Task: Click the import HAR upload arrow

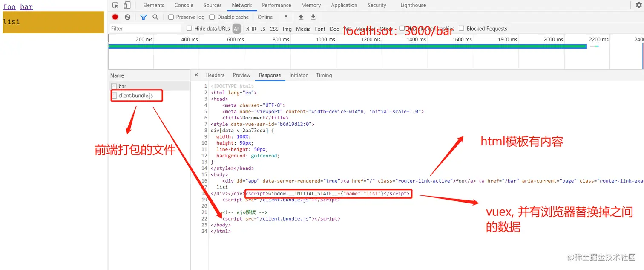Action: tap(301, 17)
